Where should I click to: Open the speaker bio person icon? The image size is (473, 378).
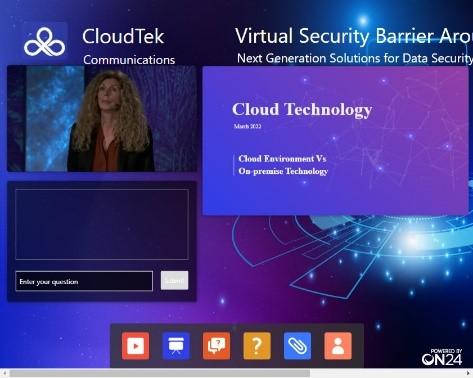pos(338,346)
